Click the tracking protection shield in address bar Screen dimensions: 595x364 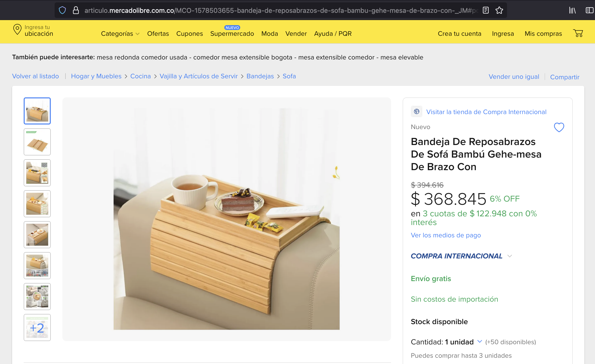pyautogui.click(x=62, y=10)
